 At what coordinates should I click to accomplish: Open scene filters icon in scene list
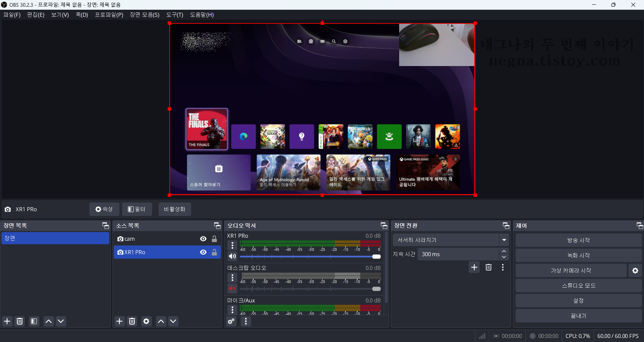34,321
